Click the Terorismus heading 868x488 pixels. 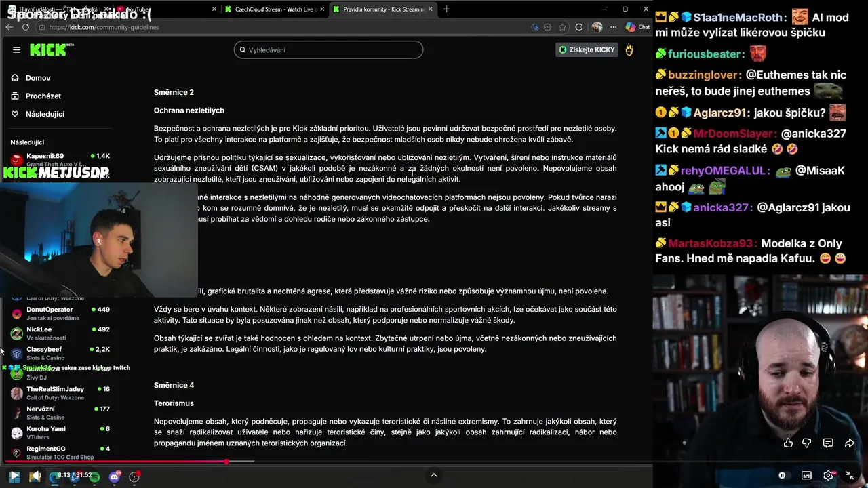174,403
